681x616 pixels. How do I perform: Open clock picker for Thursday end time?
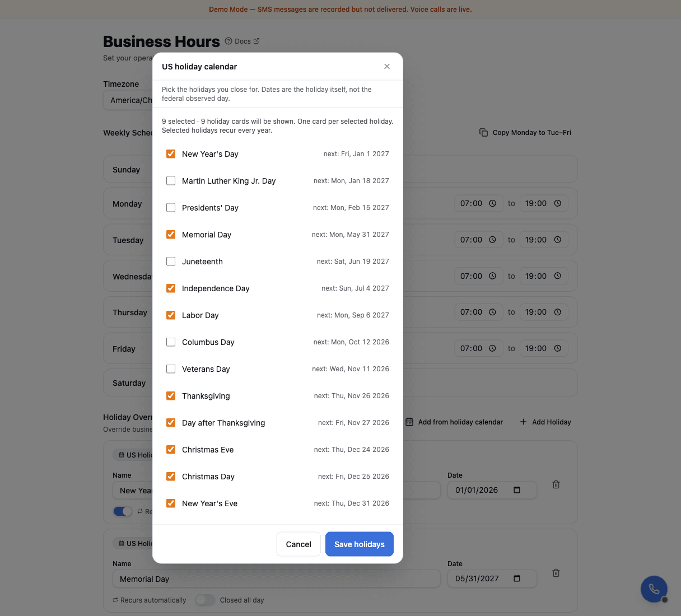[558, 312]
